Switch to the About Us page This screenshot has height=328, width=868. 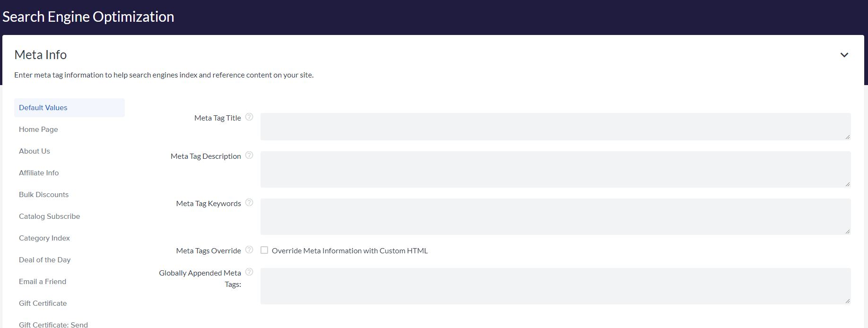[35, 151]
